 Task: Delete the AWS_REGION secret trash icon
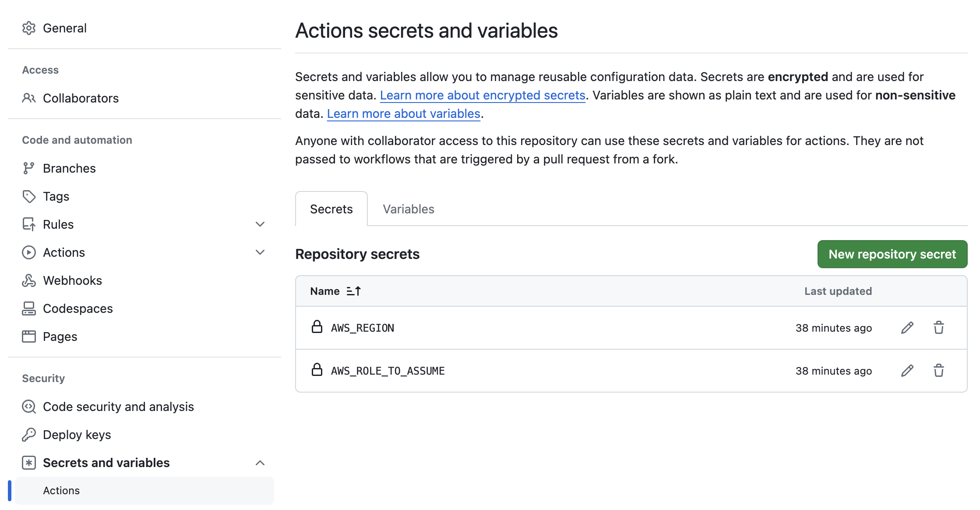[938, 328]
